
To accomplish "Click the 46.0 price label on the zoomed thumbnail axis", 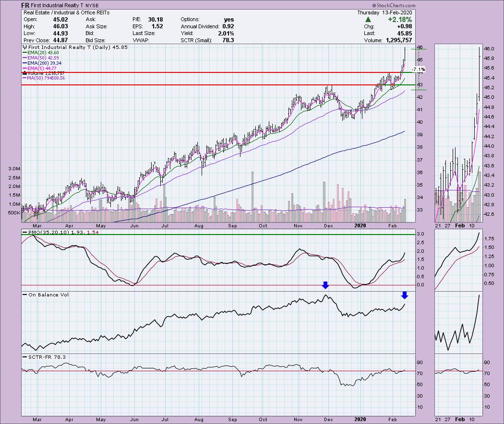I will pyautogui.click(x=489, y=49).
